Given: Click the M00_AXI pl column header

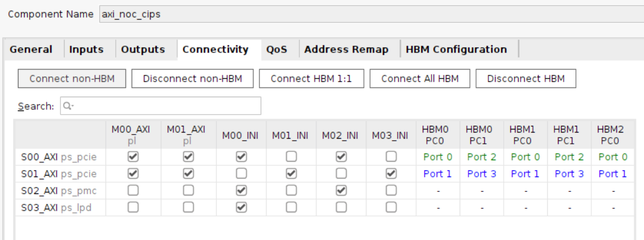Looking at the screenshot, I should pyautogui.click(x=133, y=135).
